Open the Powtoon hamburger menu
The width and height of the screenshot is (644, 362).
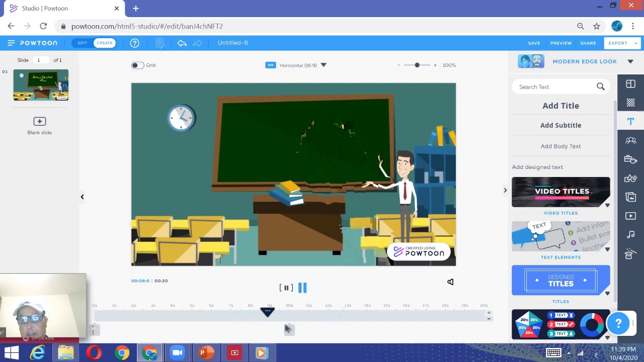[11, 43]
